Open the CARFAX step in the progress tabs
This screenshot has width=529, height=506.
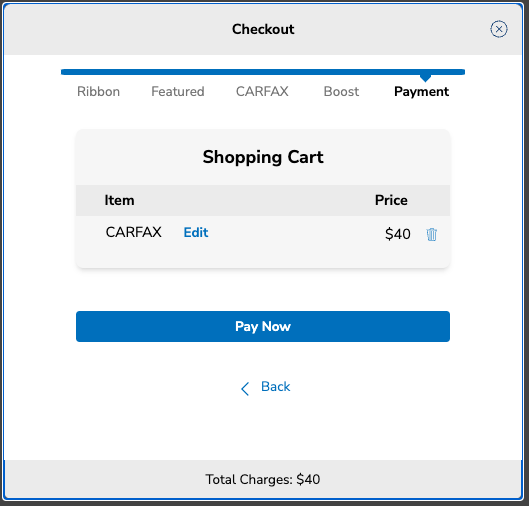pyautogui.click(x=262, y=91)
